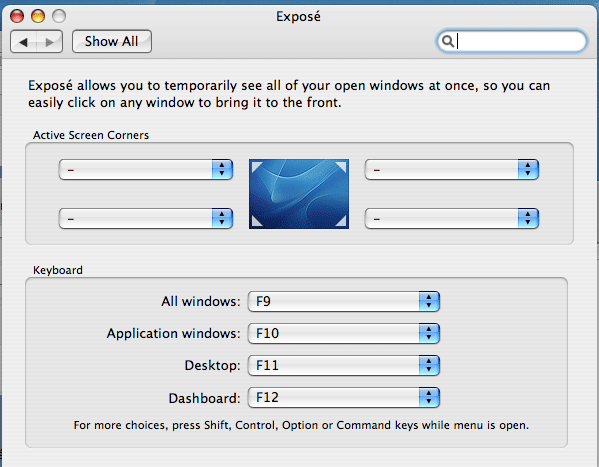The image size is (599, 467).
Task: Open the Dashboard F12 shortcut dropdown
Action: click(344, 397)
